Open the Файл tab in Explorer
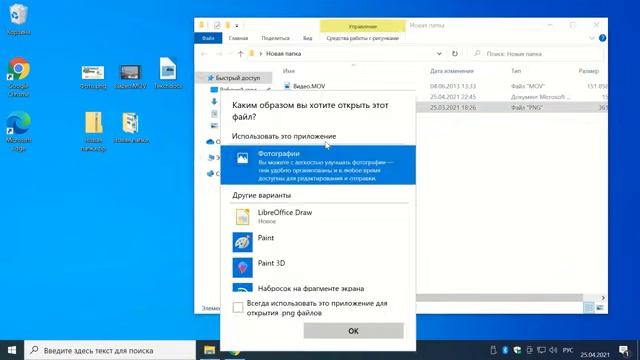This screenshot has width=640, height=360. [x=208, y=38]
